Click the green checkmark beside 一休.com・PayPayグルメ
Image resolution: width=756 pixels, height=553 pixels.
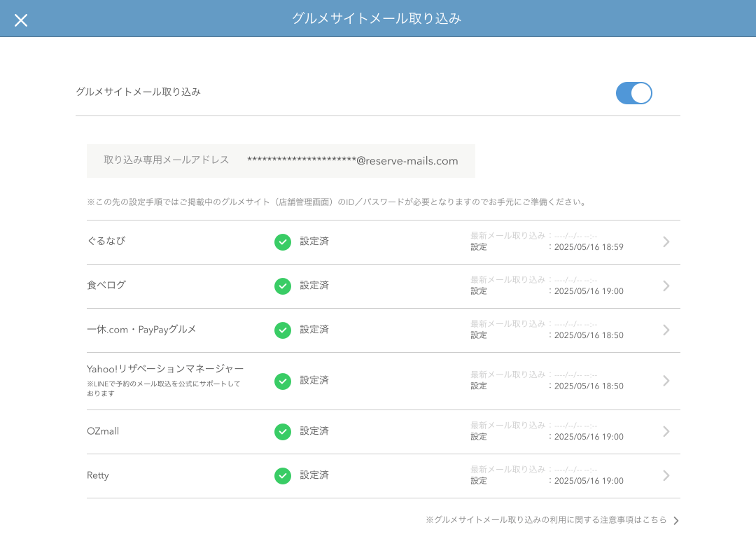point(283,330)
